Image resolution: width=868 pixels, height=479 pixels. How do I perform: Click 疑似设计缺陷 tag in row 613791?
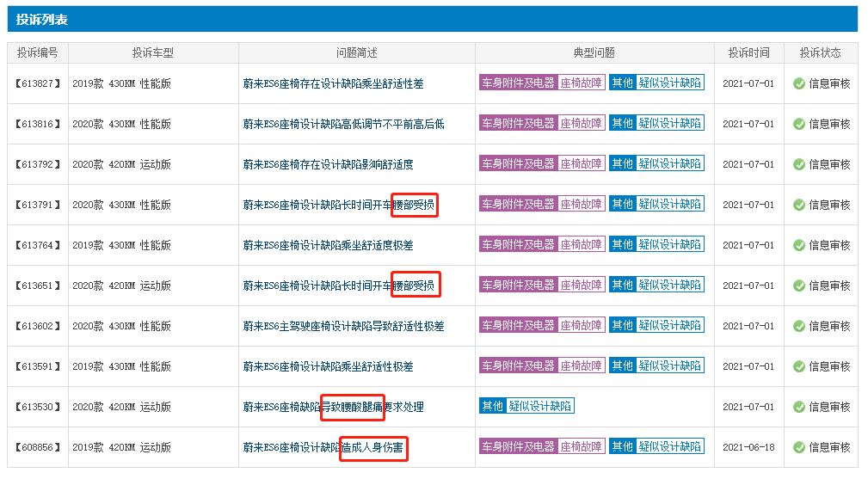pyautogui.click(x=670, y=204)
